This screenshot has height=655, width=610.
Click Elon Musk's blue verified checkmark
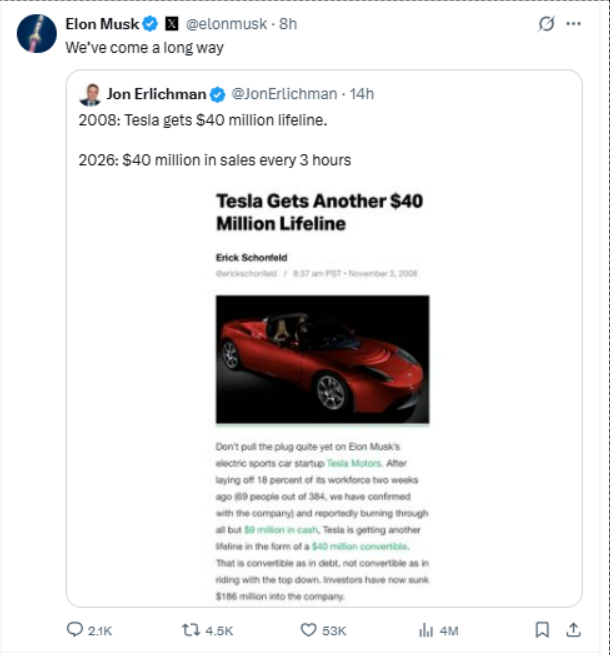coord(150,23)
